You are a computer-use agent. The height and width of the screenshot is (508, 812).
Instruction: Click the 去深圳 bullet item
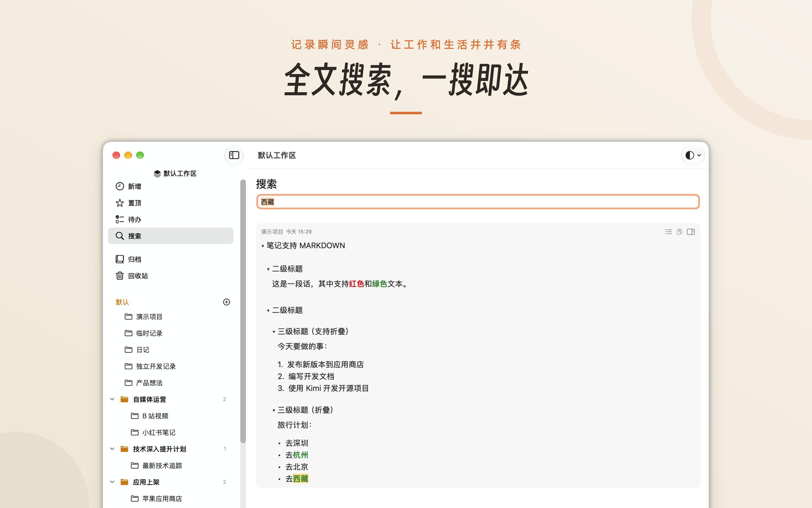(297, 443)
